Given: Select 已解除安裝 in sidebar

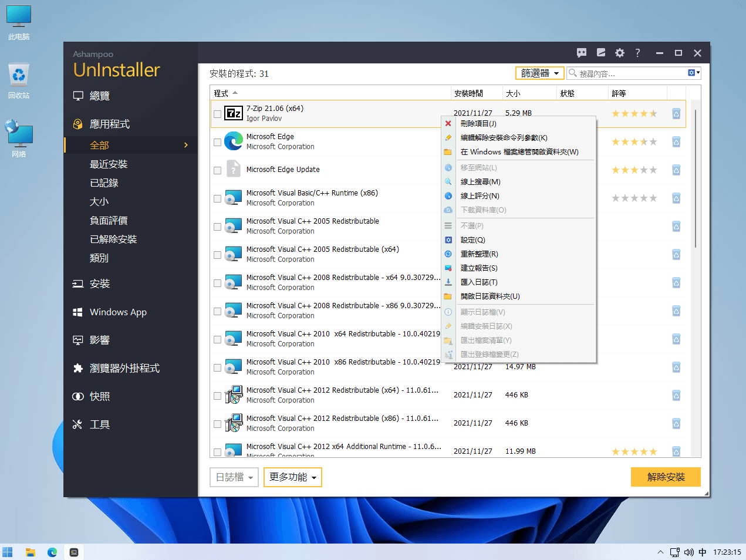Looking at the screenshot, I should pos(113,239).
